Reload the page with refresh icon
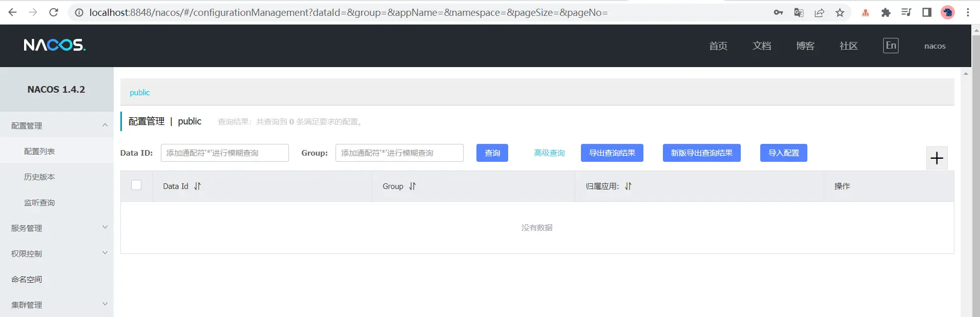 click(53, 12)
